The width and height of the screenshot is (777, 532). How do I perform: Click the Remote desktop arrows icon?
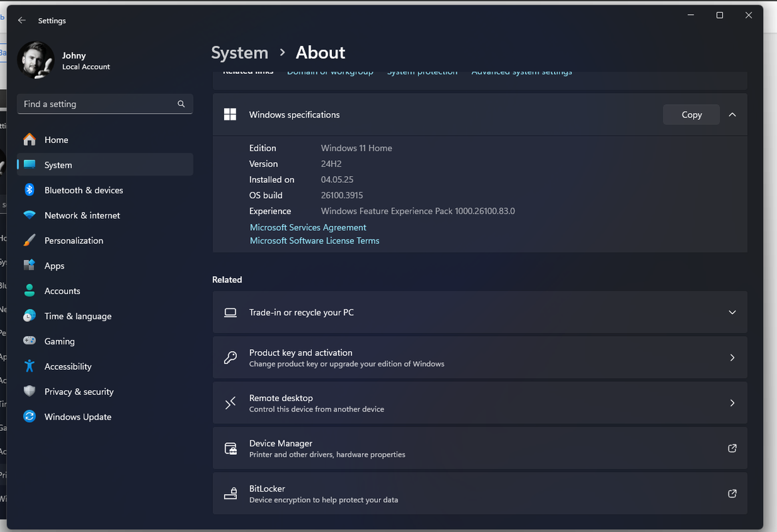tap(230, 403)
